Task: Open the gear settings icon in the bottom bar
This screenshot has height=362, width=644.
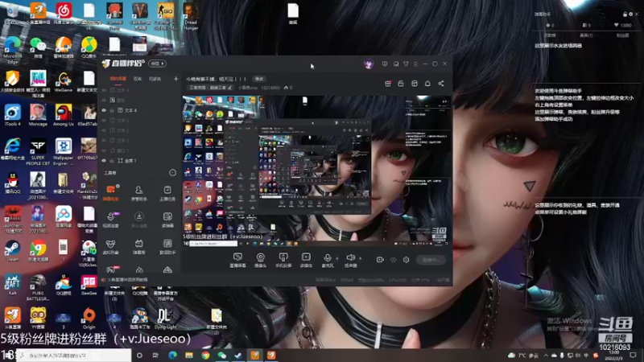Action: pos(406,259)
